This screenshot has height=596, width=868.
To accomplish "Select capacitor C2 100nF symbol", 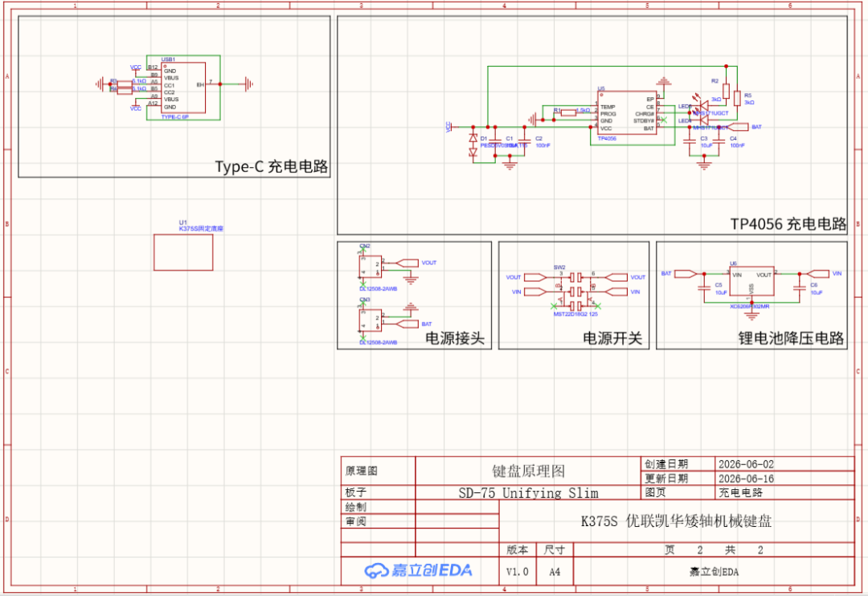I will click(x=524, y=141).
